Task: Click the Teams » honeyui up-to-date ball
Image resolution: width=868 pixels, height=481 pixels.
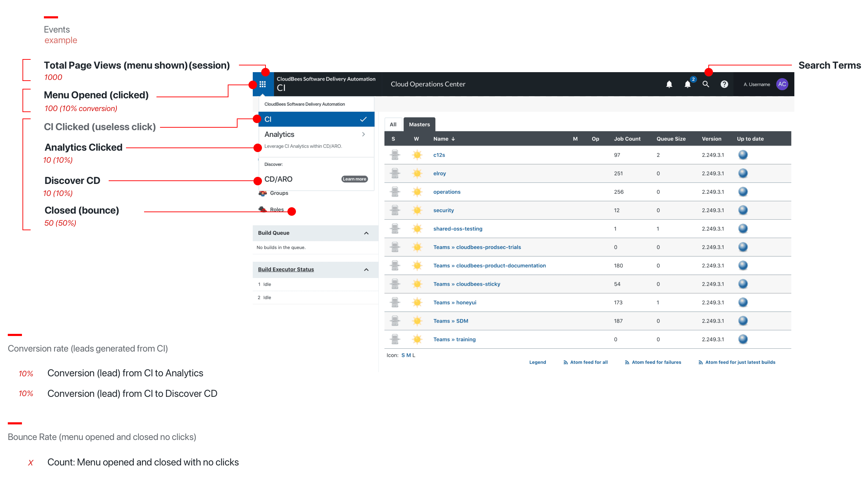Action: [x=743, y=302]
